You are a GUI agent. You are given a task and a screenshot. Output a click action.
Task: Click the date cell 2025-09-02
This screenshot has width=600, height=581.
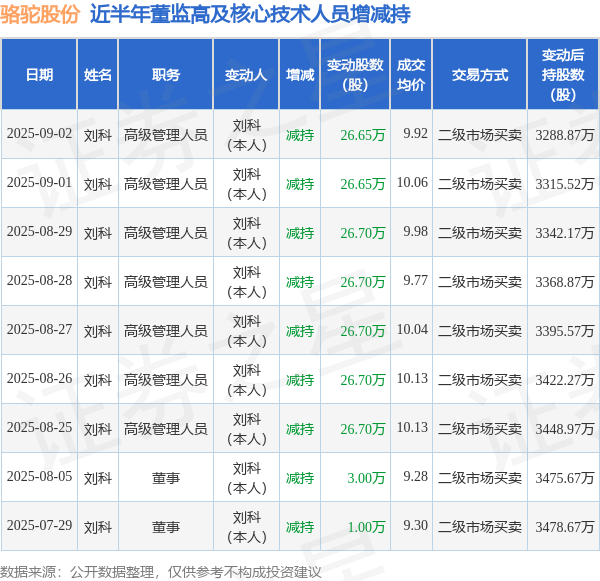(x=39, y=134)
